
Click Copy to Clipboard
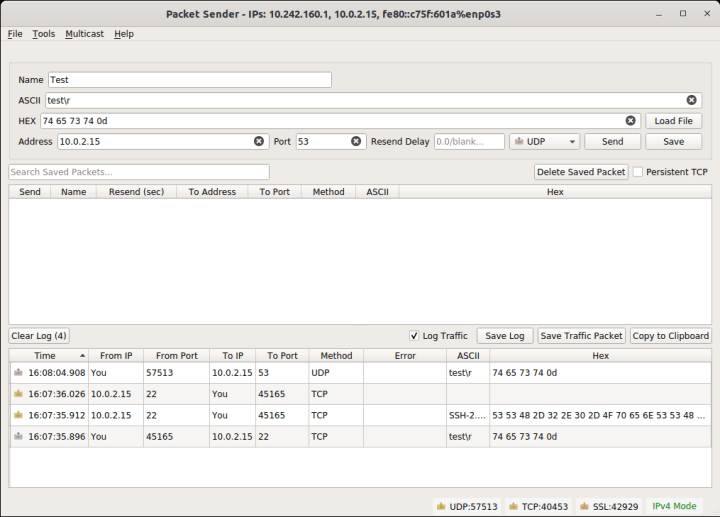[670, 336]
